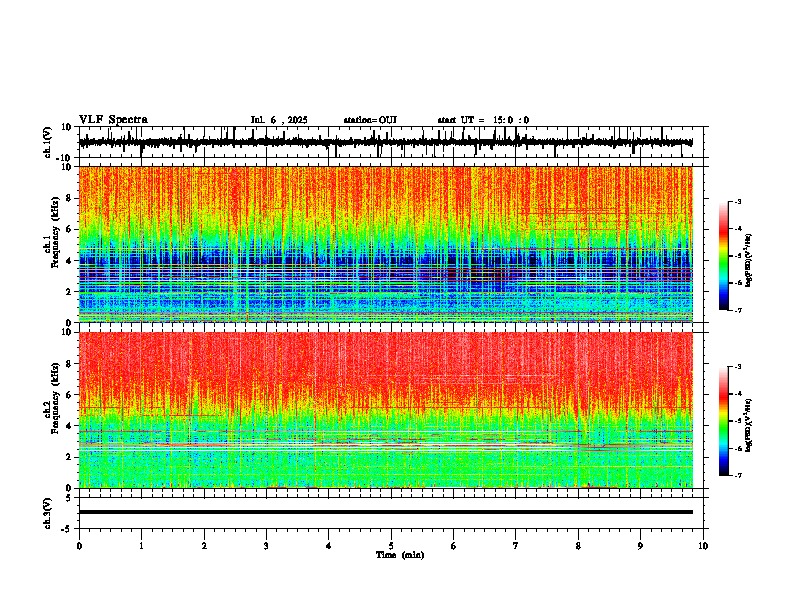Click the "VLF Spectra" title
This screenshot has height=612, width=792.
click(x=113, y=120)
